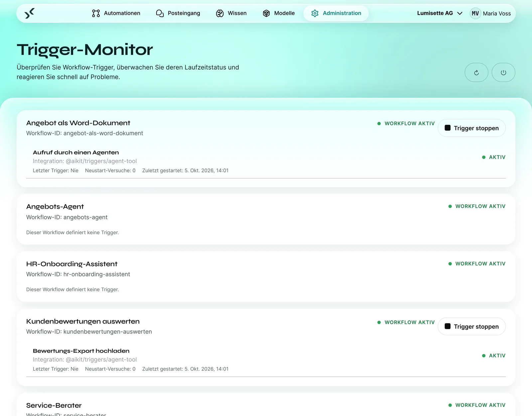The image size is (532, 416).
Task: Click the chevron next to Lumisette AG
Action: click(x=460, y=13)
